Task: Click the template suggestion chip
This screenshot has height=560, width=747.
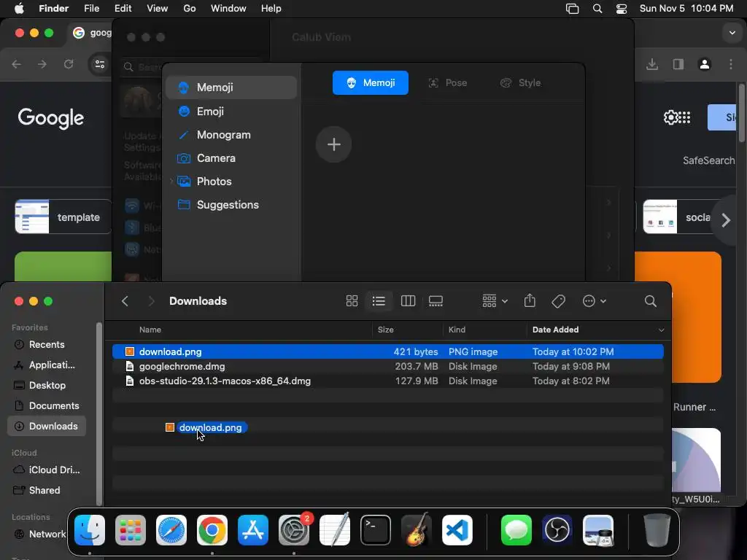Action: pos(63,217)
